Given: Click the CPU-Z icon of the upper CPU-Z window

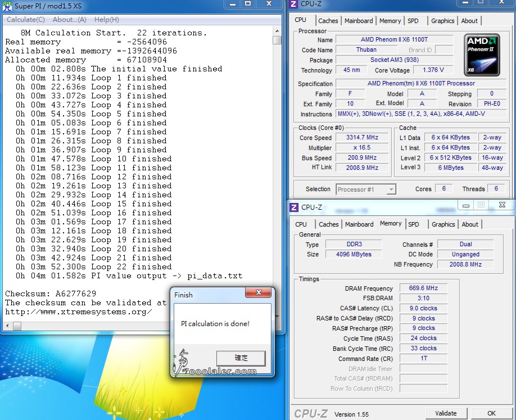Looking at the screenshot, I should (293, 4).
